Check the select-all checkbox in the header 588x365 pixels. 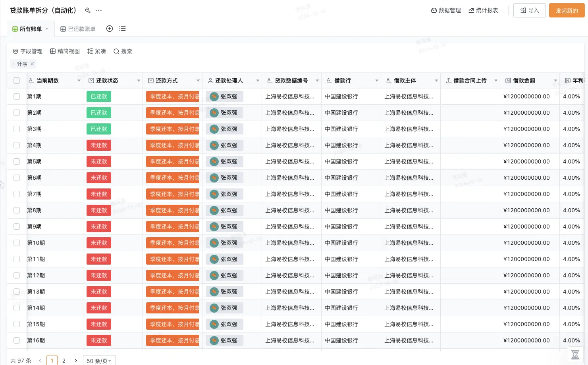(16, 80)
